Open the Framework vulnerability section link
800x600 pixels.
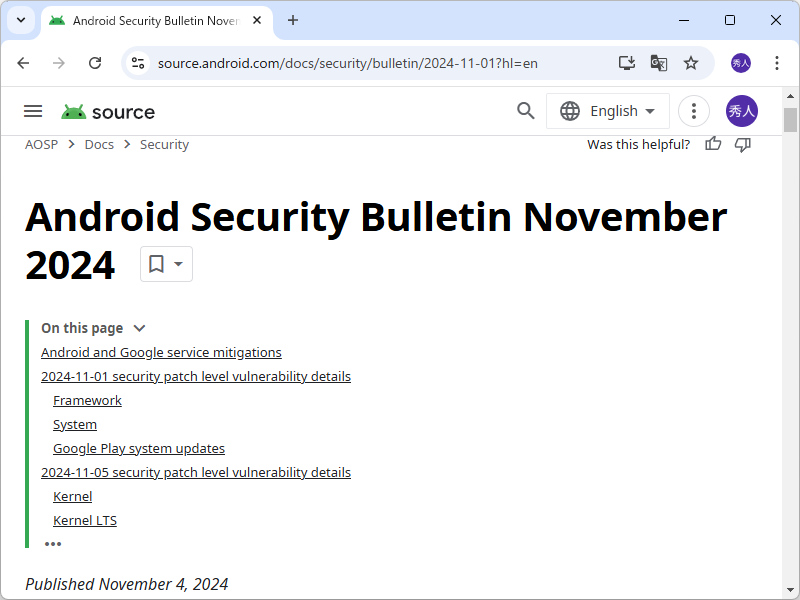pos(87,400)
